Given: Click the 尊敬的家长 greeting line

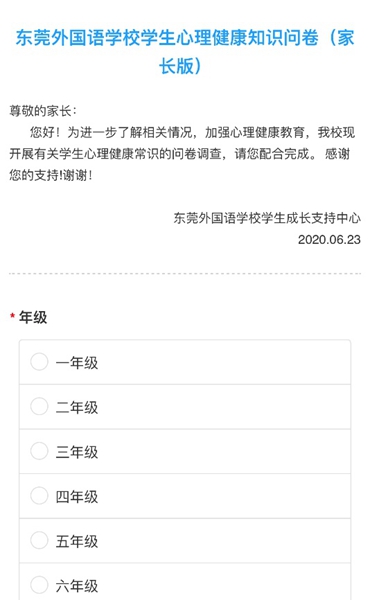Looking at the screenshot, I should (x=43, y=111).
